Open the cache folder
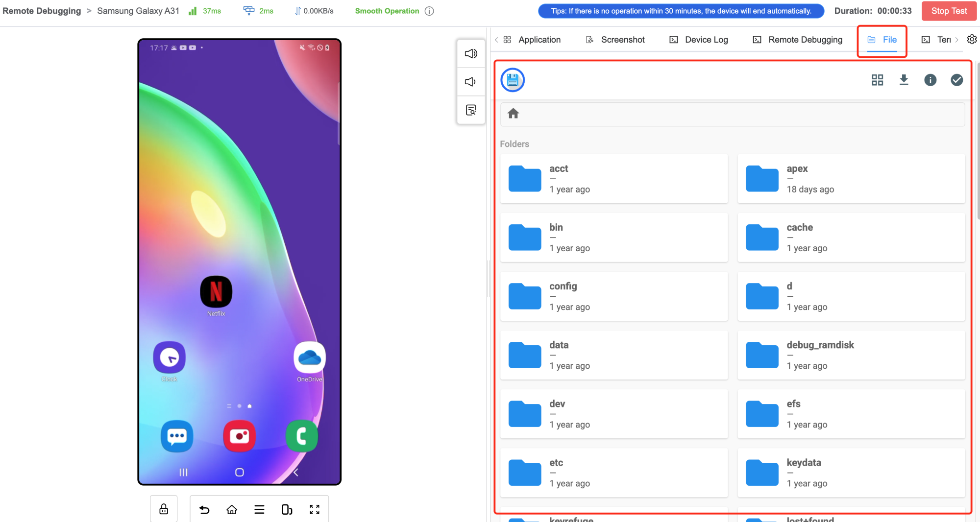980x522 pixels. (x=851, y=237)
